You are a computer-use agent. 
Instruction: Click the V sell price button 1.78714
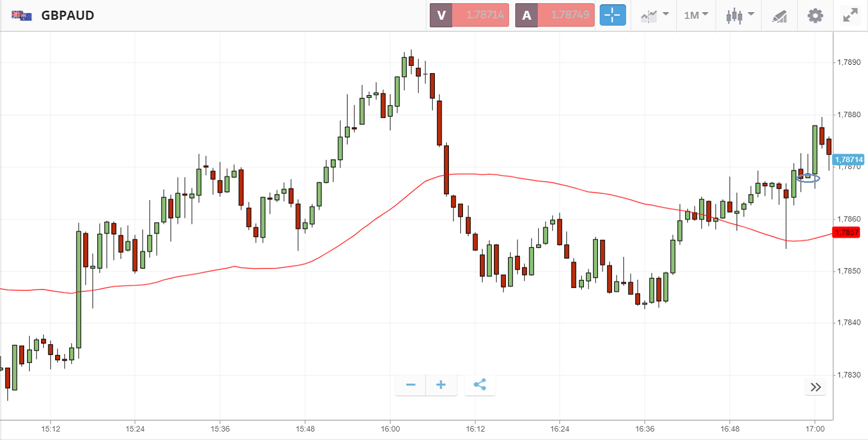pos(470,15)
